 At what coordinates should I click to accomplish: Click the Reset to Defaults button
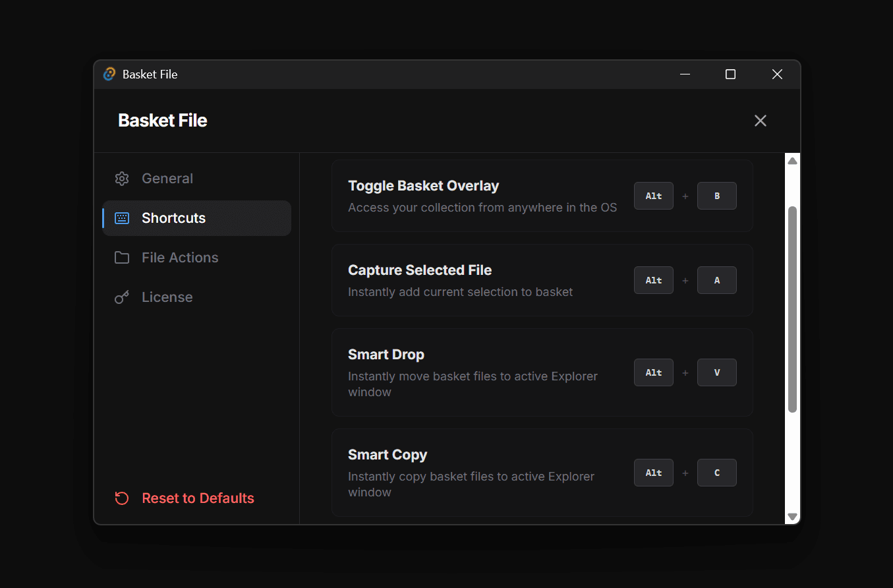pos(185,498)
